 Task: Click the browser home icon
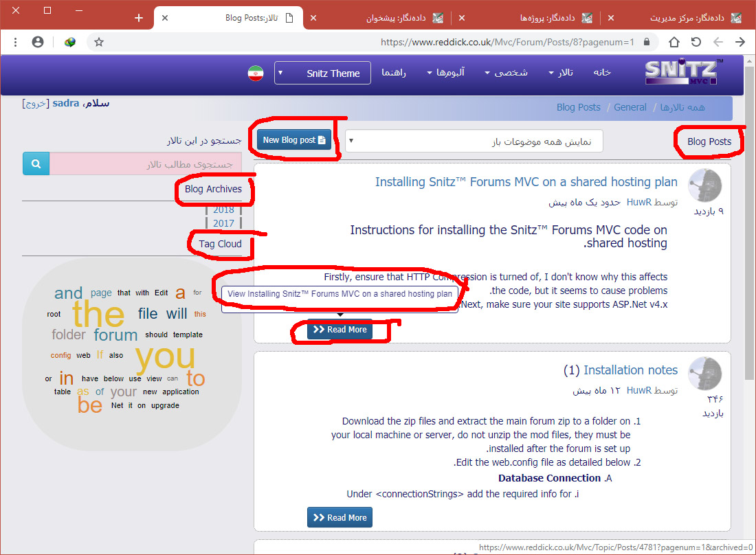click(674, 42)
